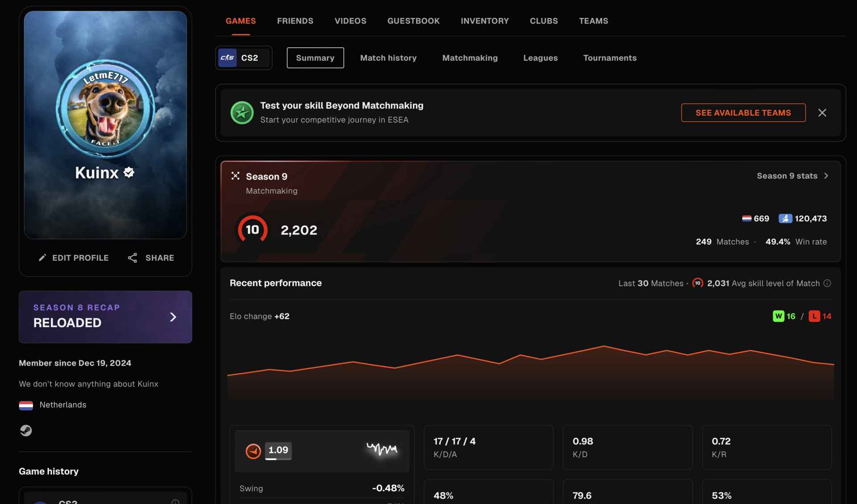Open the Steam account icon
The width and height of the screenshot is (857, 504).
tap(26, 430)
